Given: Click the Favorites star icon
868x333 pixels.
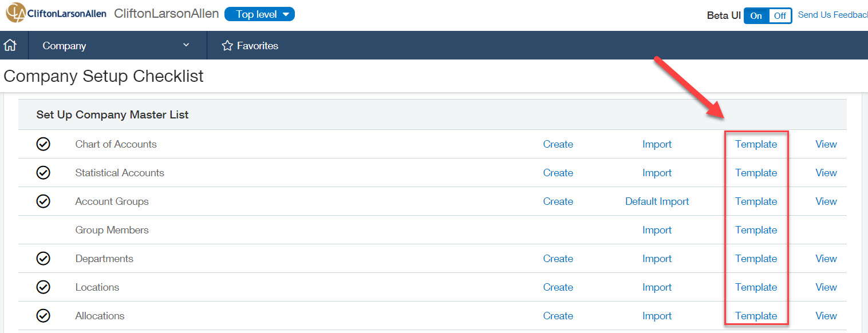Looking at the screenshot, I should click(x=227, y=46).
